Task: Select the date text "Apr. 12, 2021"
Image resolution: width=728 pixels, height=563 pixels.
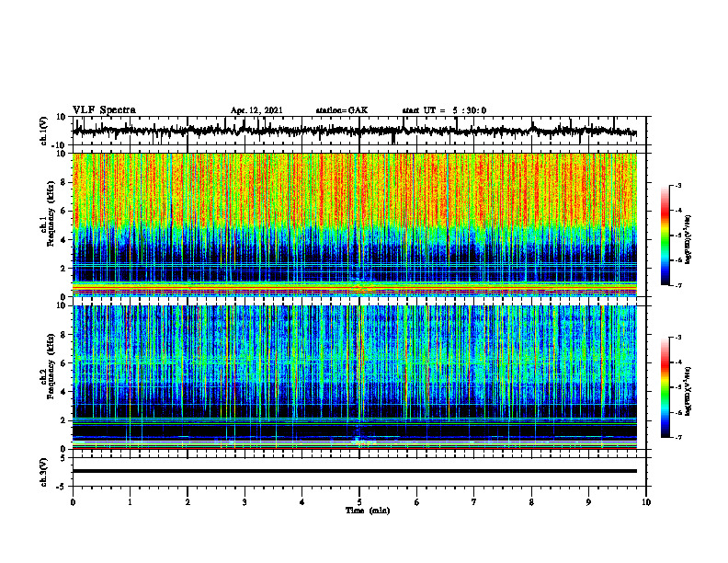Action: pos(256,110)
